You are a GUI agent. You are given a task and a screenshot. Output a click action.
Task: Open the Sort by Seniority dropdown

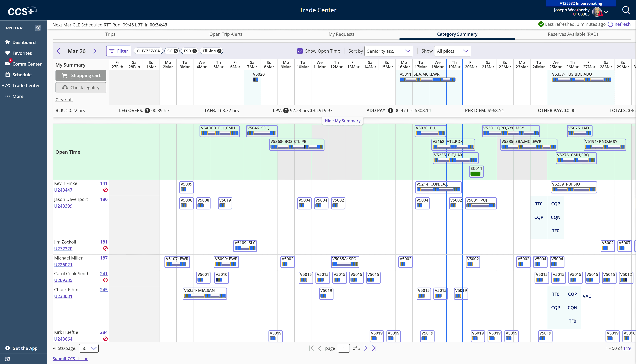[x=389, y=51]
